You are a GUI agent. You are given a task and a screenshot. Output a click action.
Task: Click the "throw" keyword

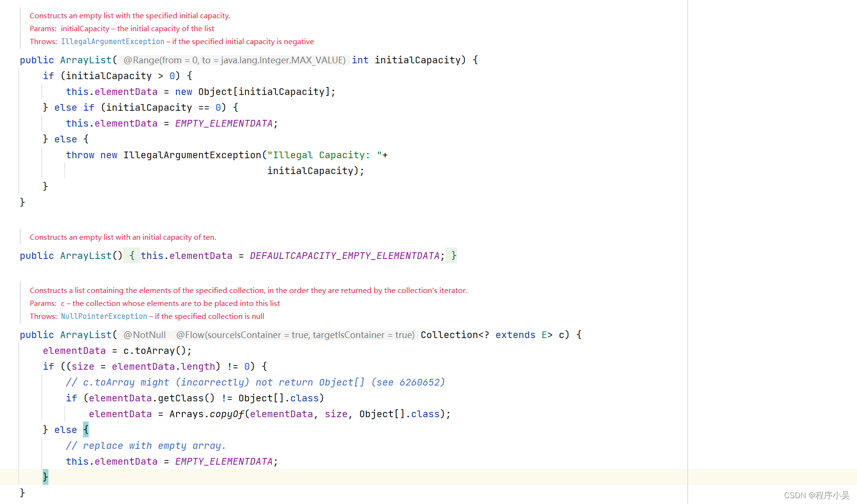(80, 155)
